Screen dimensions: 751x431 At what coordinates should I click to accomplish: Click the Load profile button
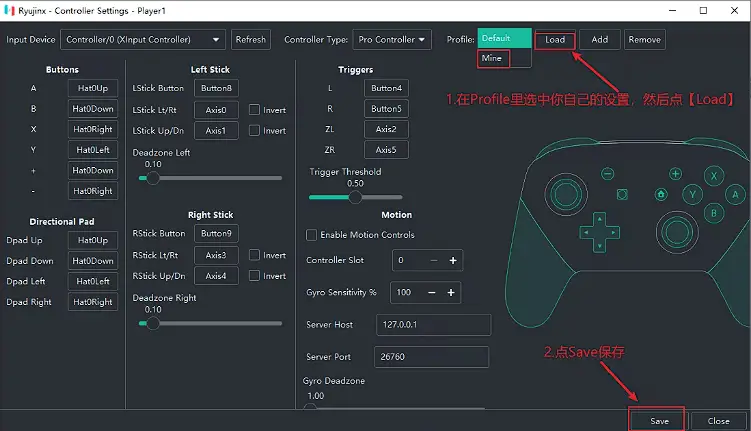point(555,40)
